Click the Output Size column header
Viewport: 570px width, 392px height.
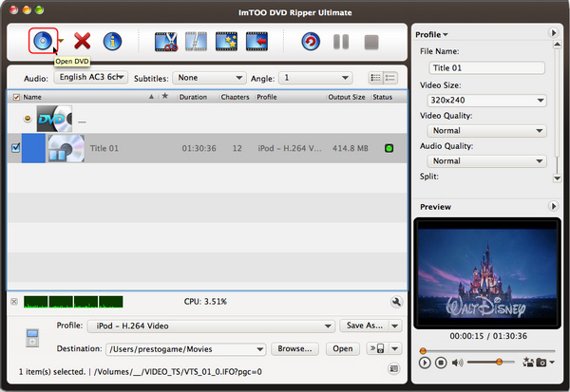(x=347, y=97)
